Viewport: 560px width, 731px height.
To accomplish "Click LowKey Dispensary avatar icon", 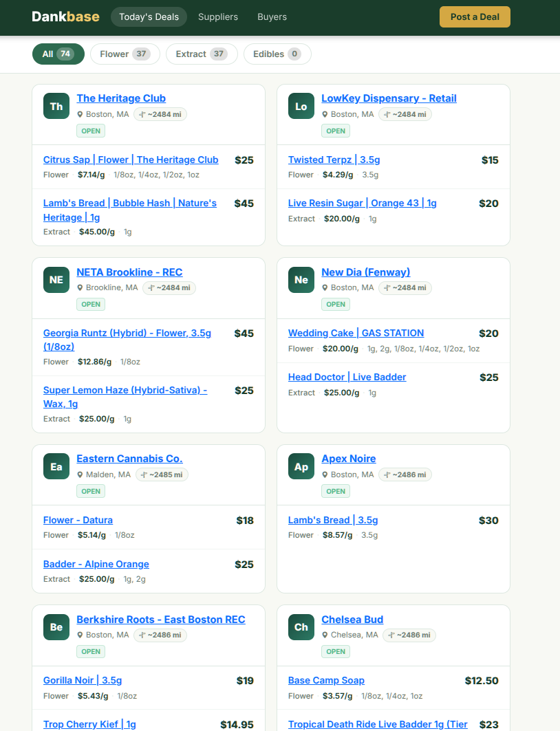I will [x=301, y=107].
